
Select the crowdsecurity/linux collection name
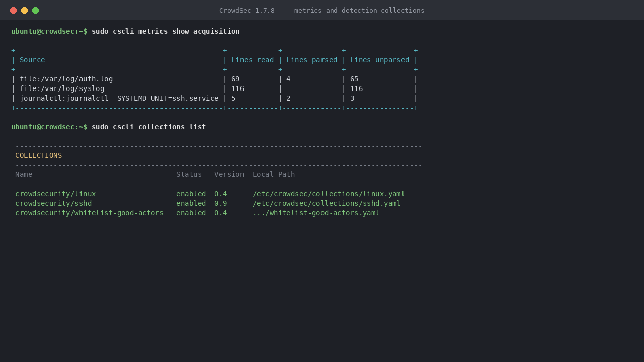[55, 194]
